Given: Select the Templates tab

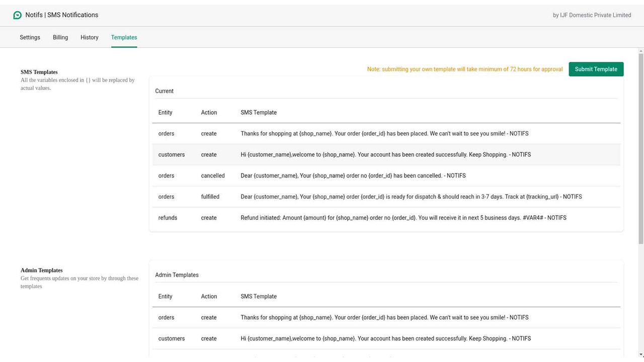Looking at the screenshot, I should 124,37.
